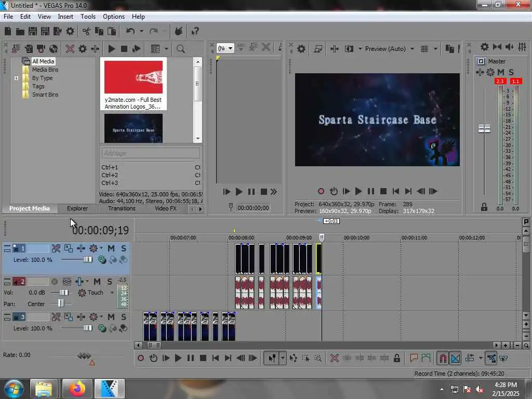Search media with the magnifier icon

180,49
